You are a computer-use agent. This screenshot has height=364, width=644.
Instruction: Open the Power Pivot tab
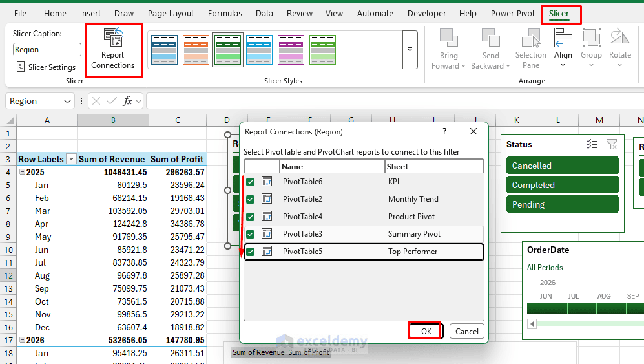pos(513,14)
